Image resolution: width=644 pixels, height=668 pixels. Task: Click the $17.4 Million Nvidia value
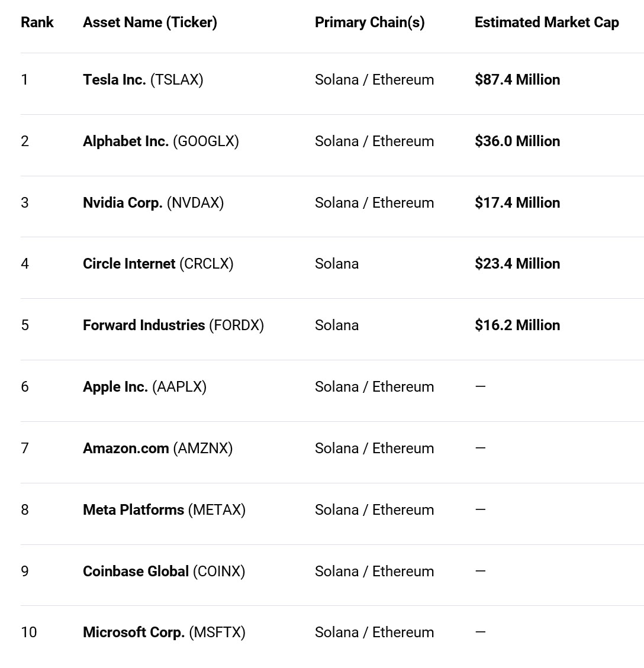click(517, 203)
